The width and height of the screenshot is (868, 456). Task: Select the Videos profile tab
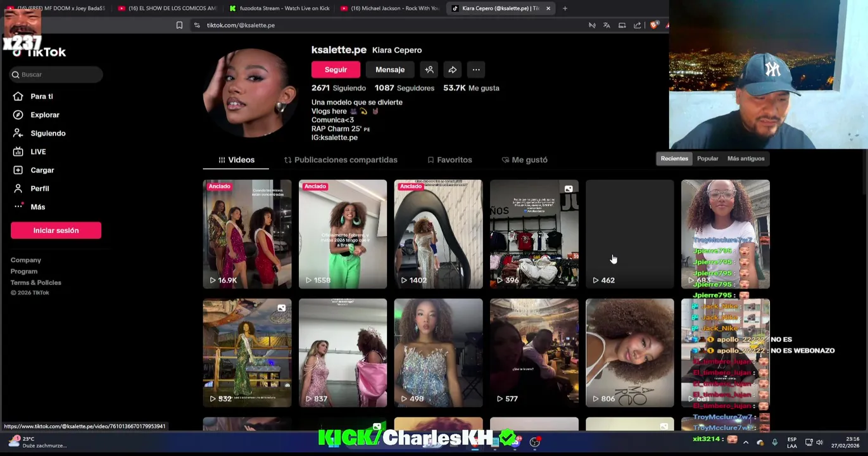point(236,160)
